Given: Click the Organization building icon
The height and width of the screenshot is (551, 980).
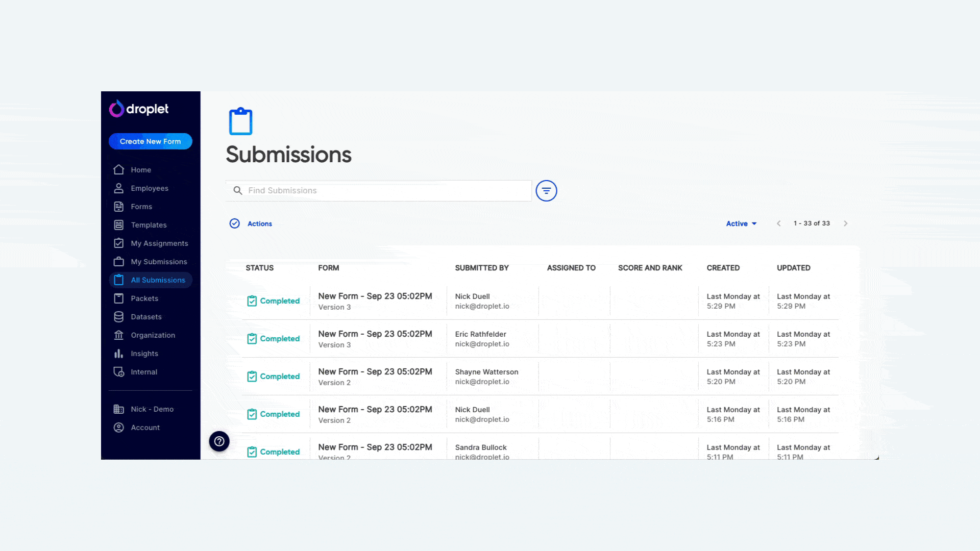Looking at the screenshot, I should [x=119, y=335].
